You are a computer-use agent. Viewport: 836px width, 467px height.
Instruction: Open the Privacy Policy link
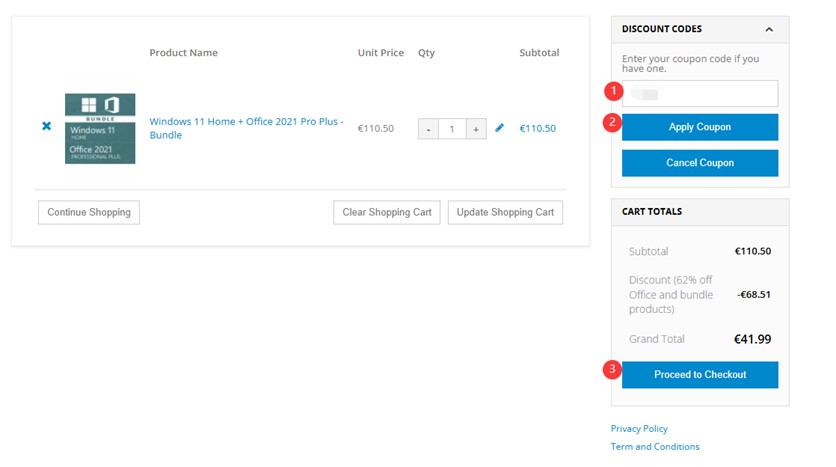[639, 429]
